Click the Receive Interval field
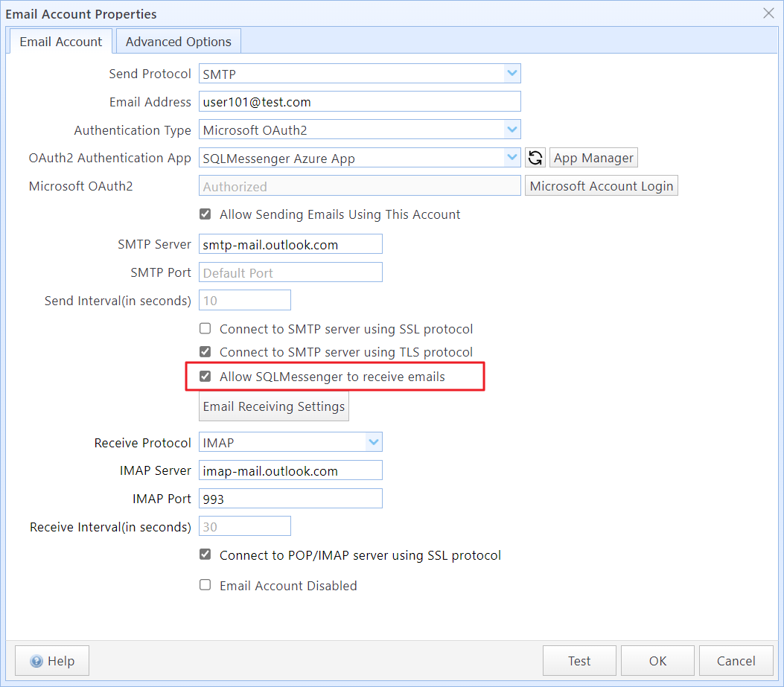The width and height of the screenshot is (784, 687). [245, 526]
